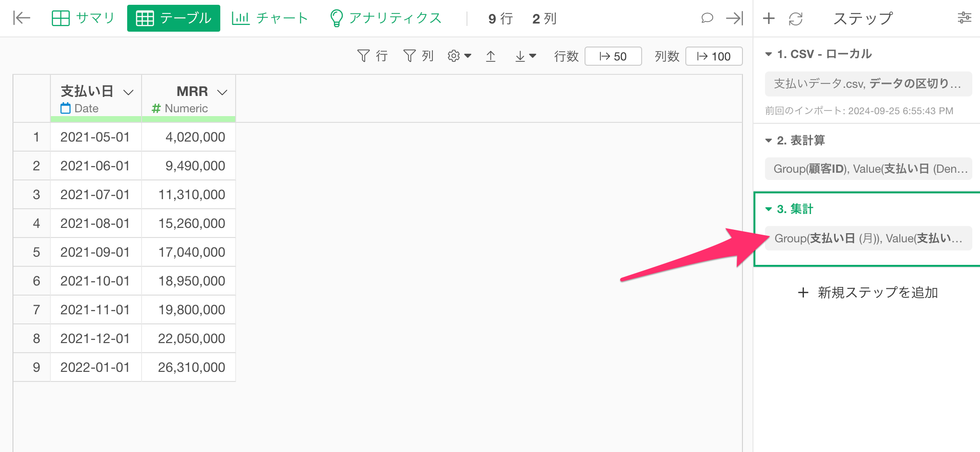Select the cell 2021-06-01
Viewport: 980px width, 452px height.
[96, 166]
